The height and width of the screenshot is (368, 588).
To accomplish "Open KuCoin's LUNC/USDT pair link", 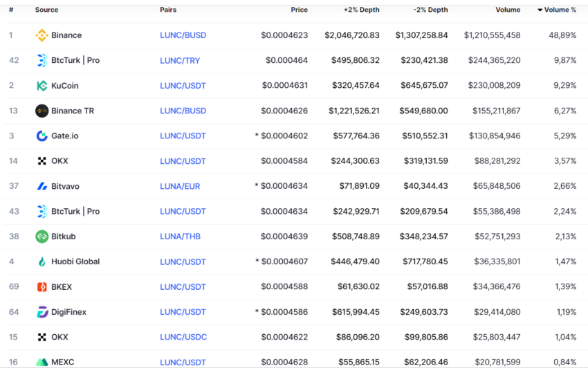I will click(183, 86).
